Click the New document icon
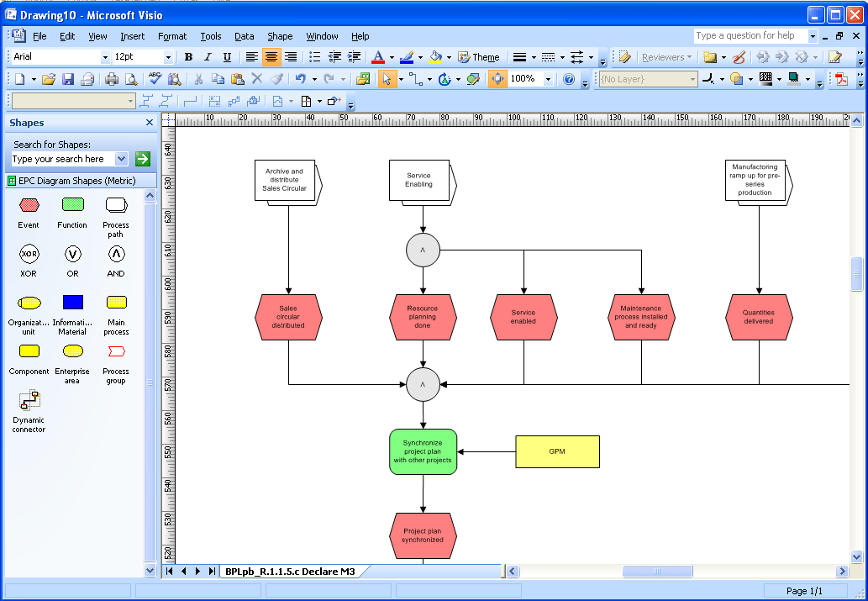Screen dimensions: 868x601 click(20, 79)
